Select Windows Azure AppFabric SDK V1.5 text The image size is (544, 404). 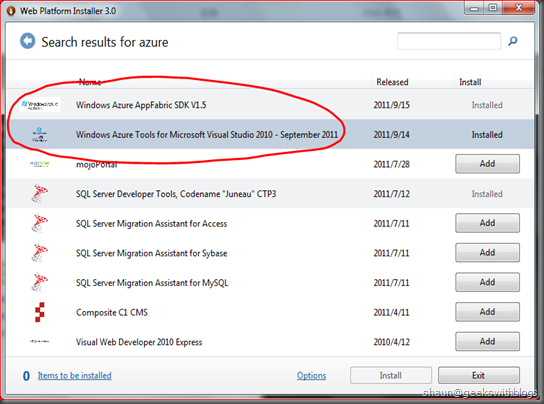pyautogui.click(x=141, y=105)
